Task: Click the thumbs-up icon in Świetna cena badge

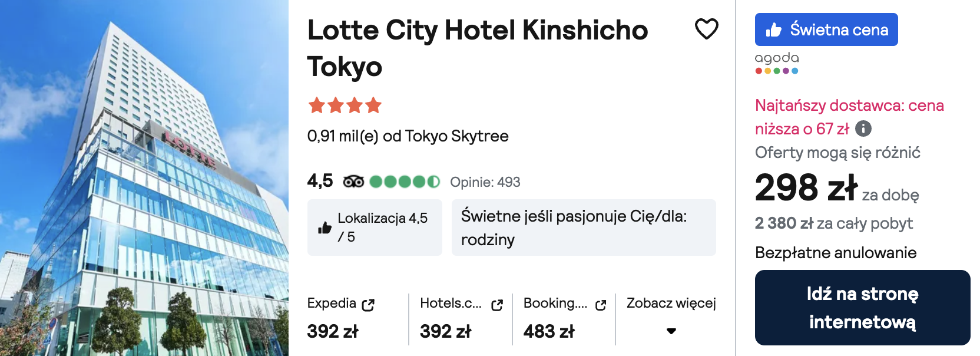Action: (774, 29)
